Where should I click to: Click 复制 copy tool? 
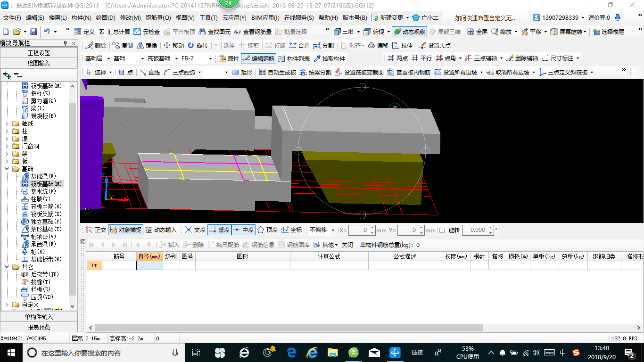123,46
